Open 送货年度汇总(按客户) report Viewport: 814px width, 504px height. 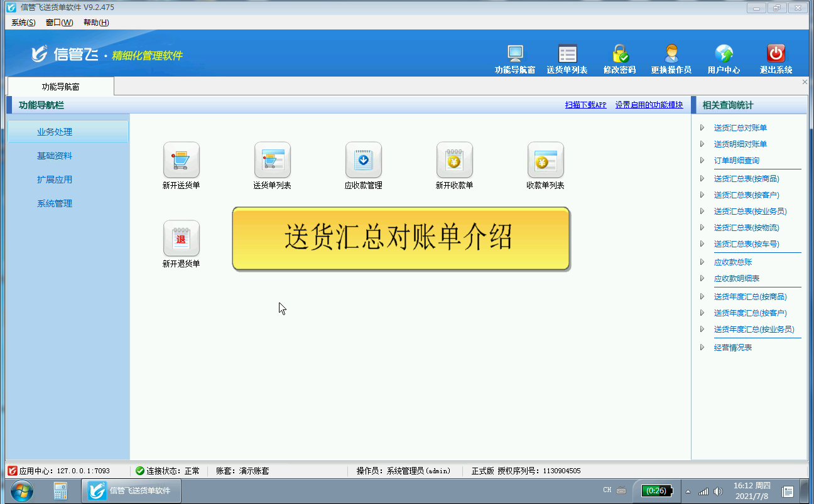[x=750, y=313]
